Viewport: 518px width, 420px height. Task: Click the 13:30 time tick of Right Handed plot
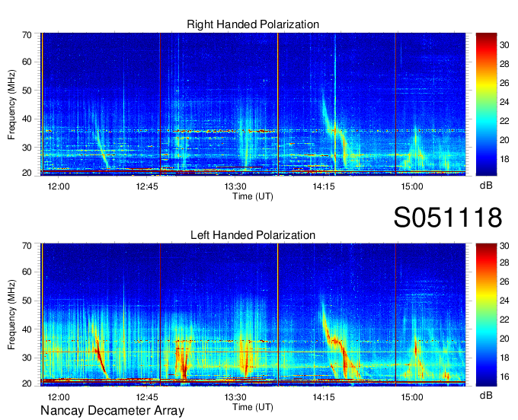(235, 186)
